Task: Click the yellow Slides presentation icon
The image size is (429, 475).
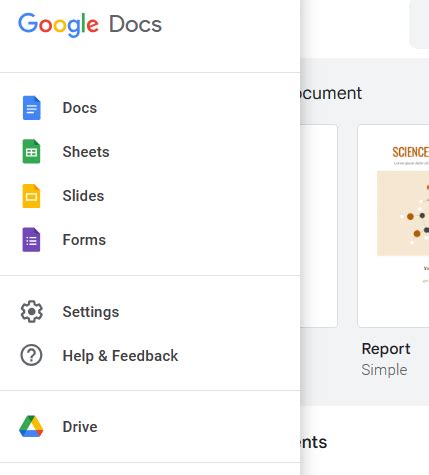Action: point(31,196)
